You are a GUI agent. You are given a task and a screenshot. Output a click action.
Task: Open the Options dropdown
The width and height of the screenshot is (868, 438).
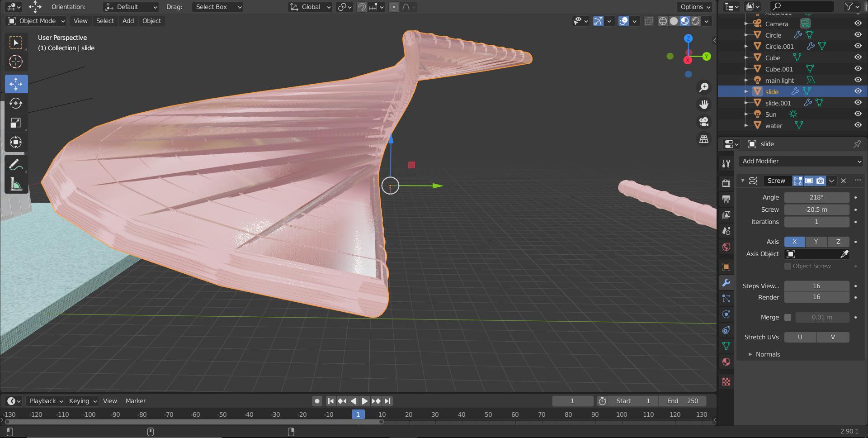694,7
